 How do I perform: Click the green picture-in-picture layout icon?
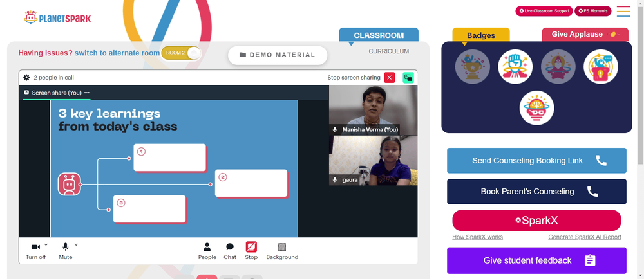tap(408, 77)
